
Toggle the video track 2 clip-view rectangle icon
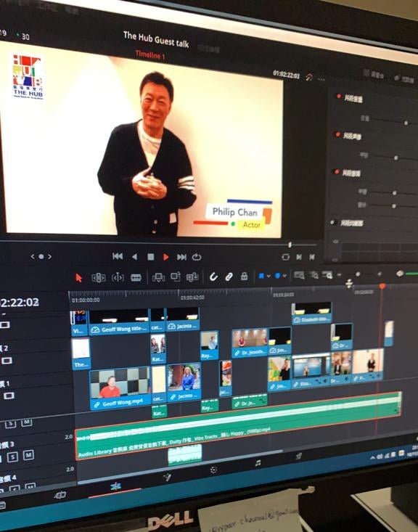coord(7,360)
